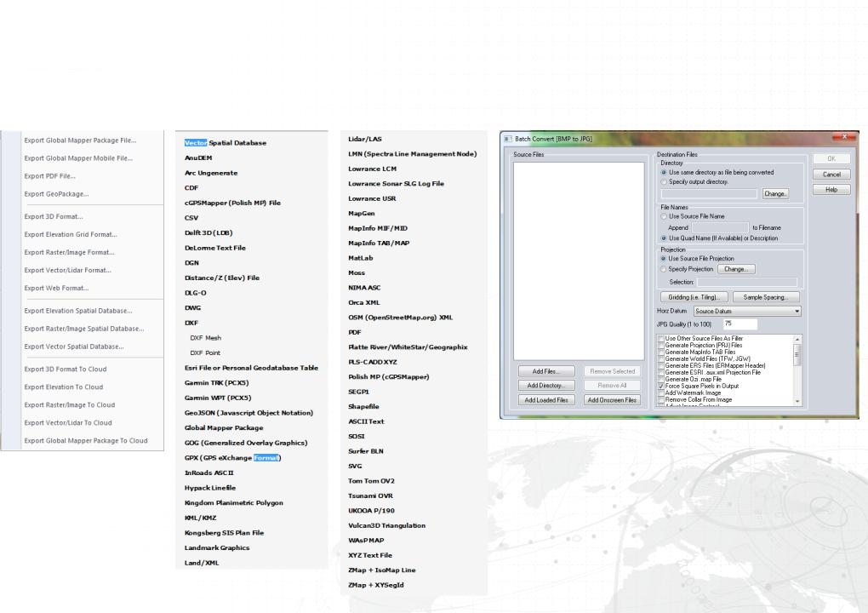Click Change... button next to Specify Projection
The width and height of the screenshot is (868, 613).
(736, 269)
